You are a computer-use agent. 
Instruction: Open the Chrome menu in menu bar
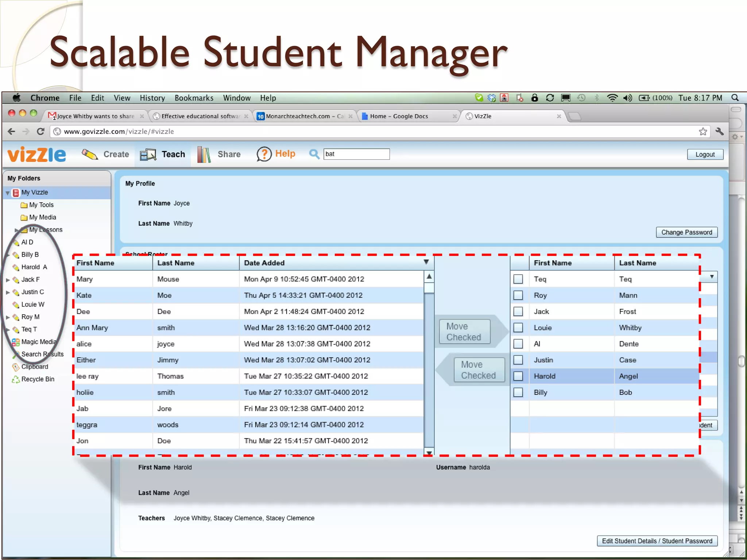click(x=45, y=98)
